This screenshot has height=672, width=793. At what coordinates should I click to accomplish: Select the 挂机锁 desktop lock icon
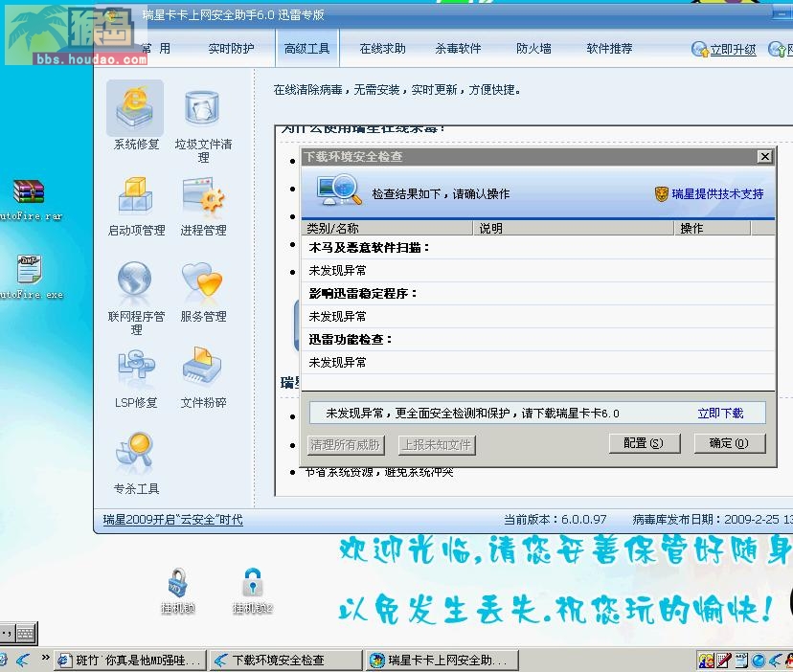(177, 591)
